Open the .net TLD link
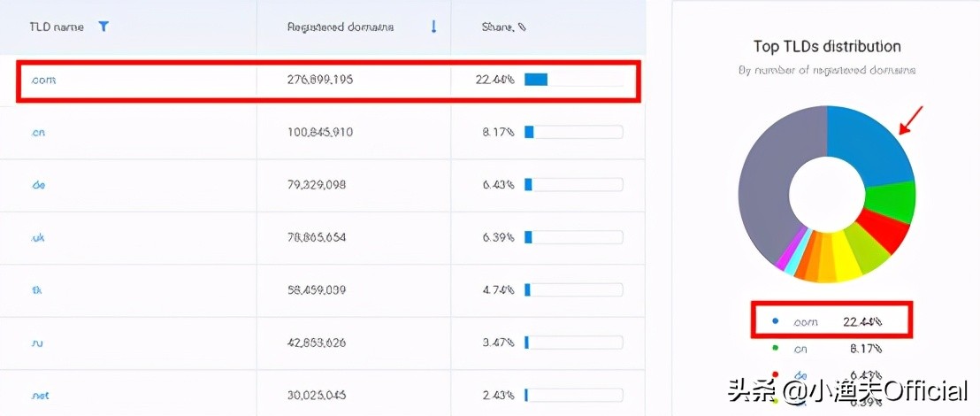980x416 pixels. pyautogui.click(x=40, y=394)
